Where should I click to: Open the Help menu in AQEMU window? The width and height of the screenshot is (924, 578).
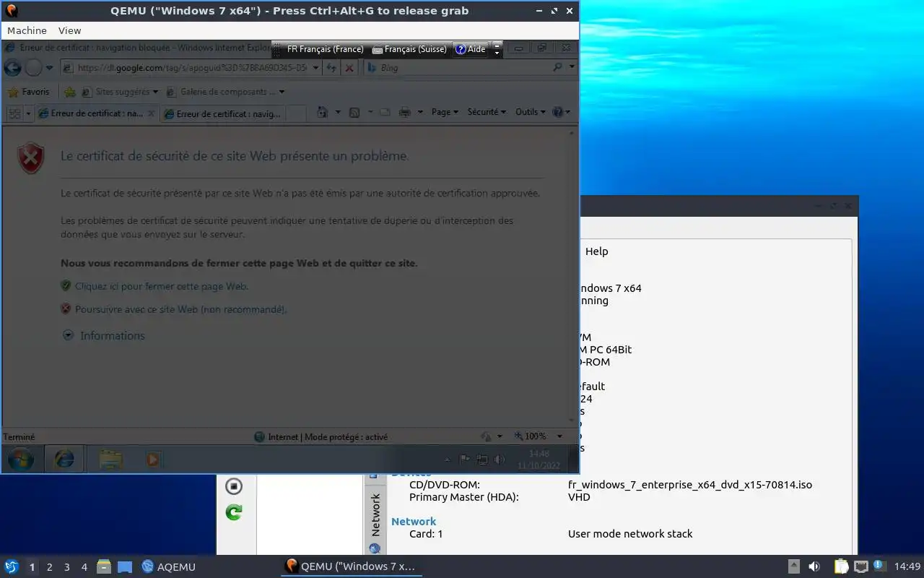(x=596, y=251)
